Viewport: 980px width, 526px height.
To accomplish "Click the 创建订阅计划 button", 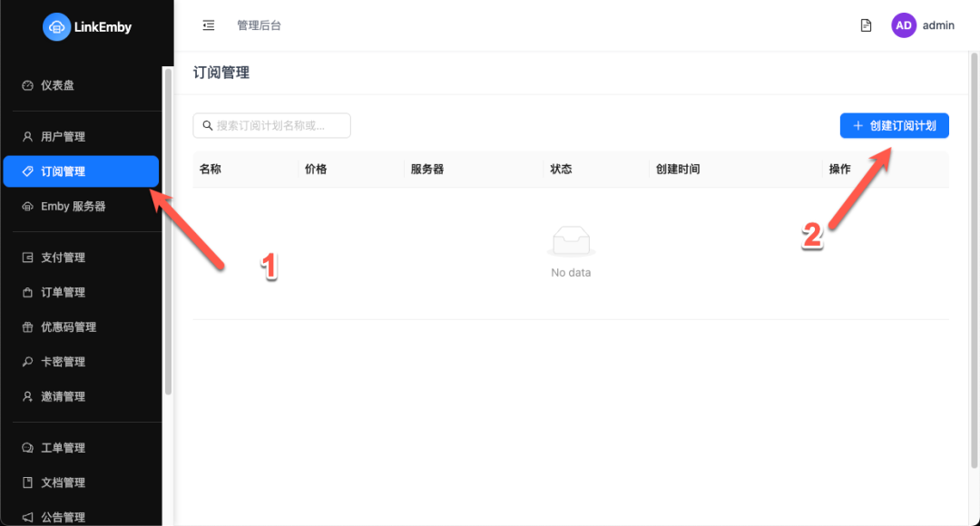I will [894, 125].
